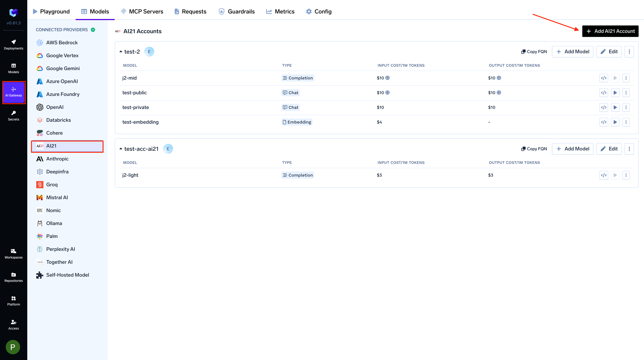The width and height of the screenshot is (644, 360).
Task: Copy FQN for test-2 account
Action: coord(534,52)
